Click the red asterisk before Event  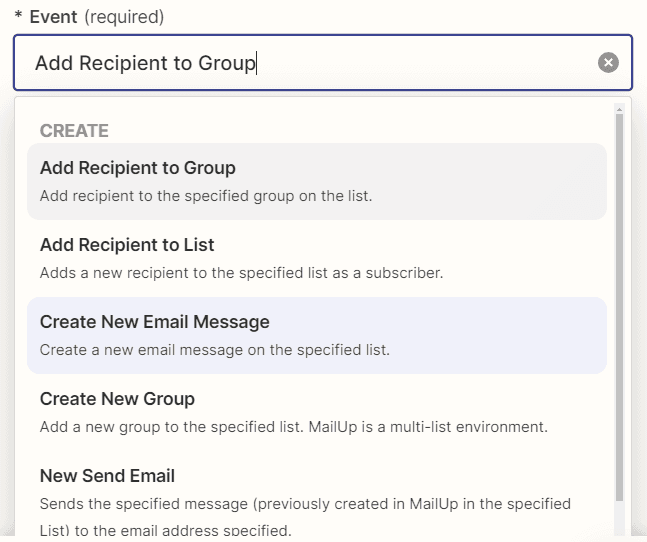pyautogui.click(x=18, y=17)
